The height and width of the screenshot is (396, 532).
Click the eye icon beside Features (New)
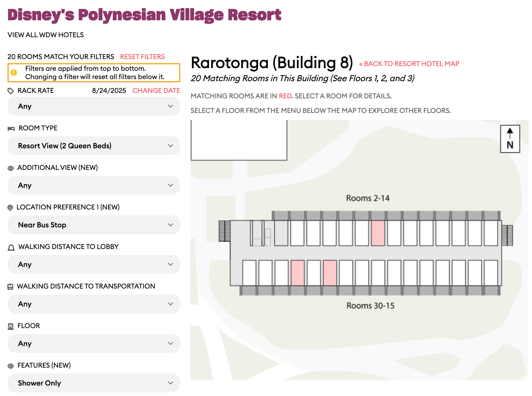(11, 366)
